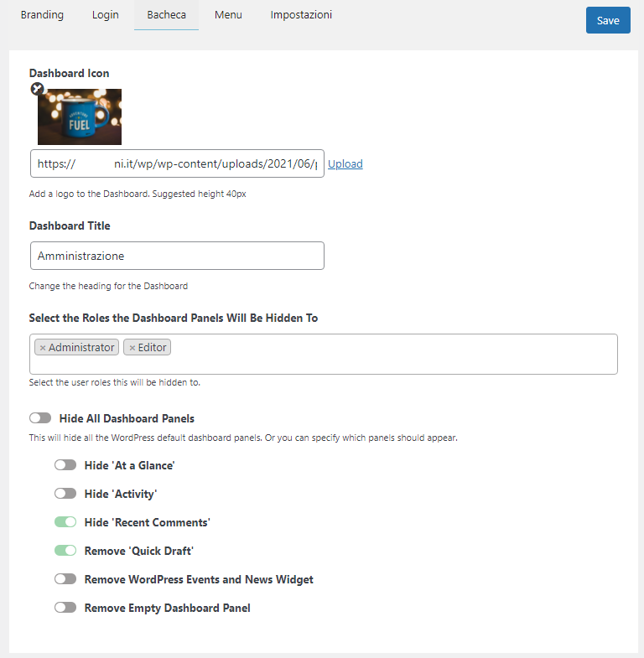
Task: Click the dashboard icon URL field
Action: (177, 164)
